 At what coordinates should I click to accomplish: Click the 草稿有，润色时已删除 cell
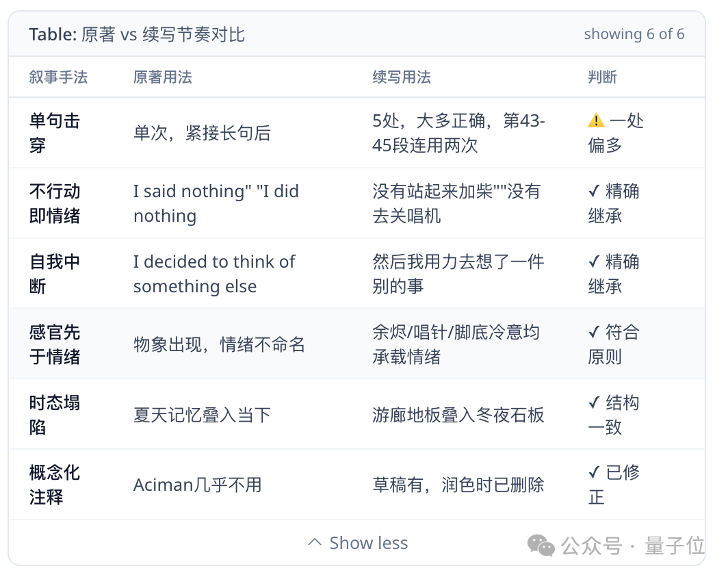pyautogui.click(x=458, y=485)
